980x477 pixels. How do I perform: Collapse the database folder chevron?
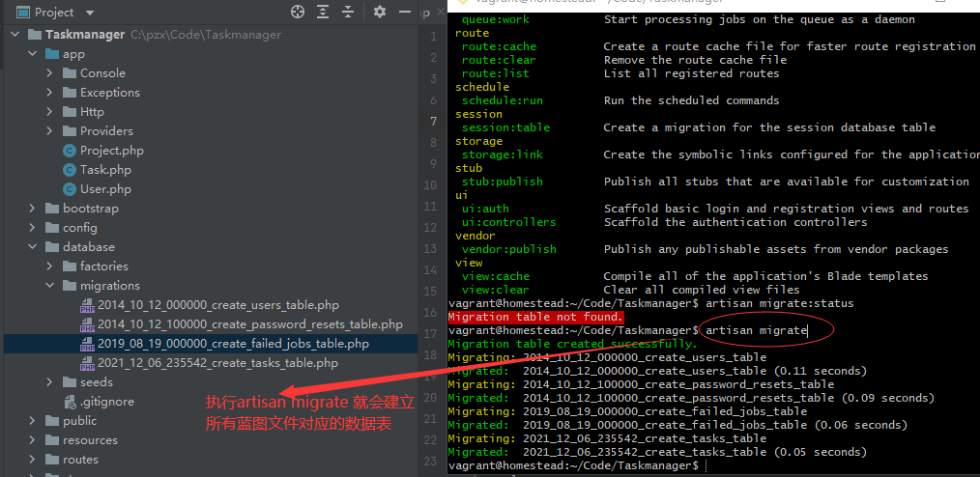pyautogui.click(x=32, y=247)
